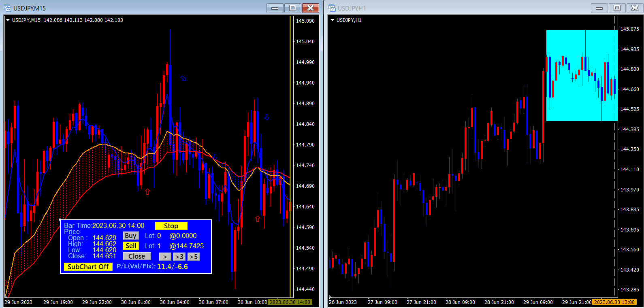Viewport: 644px width, 308px height.
Task: Select the blue diagonal arrow near the 144.940 level
Action: tap(183, 78)
